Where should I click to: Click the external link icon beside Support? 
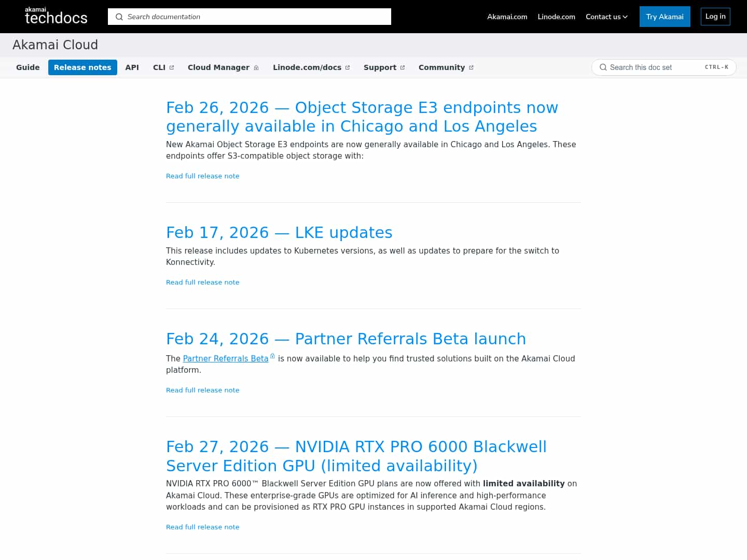click(403, 66)
